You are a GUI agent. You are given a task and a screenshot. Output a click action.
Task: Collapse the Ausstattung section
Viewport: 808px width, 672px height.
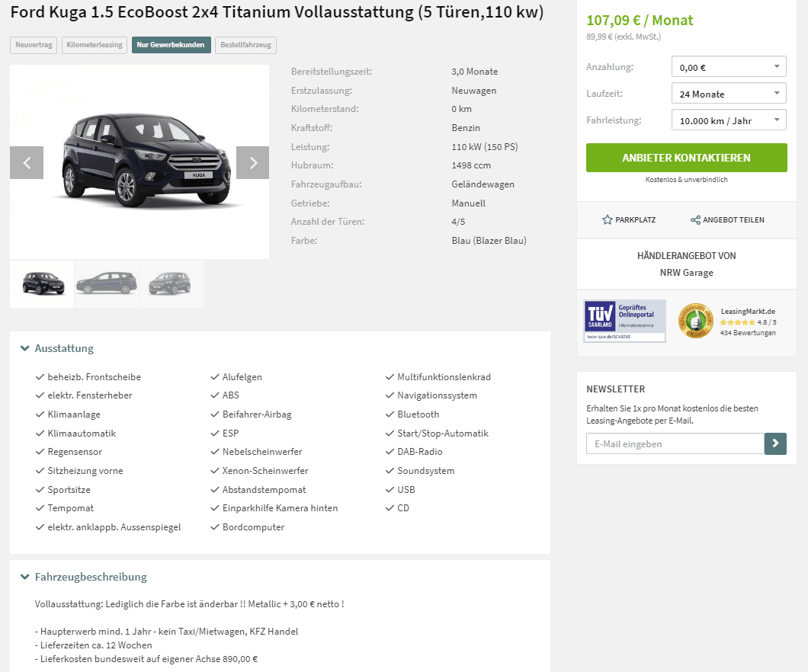[x=56, y=349]
